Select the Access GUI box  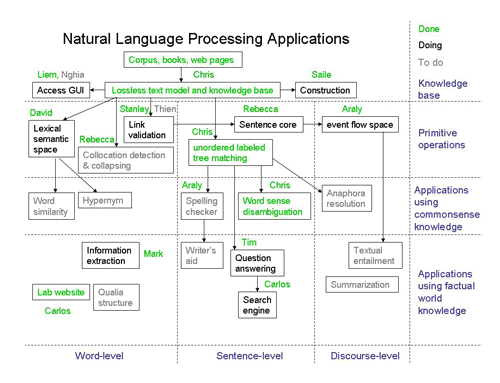(x=61, y=90)
